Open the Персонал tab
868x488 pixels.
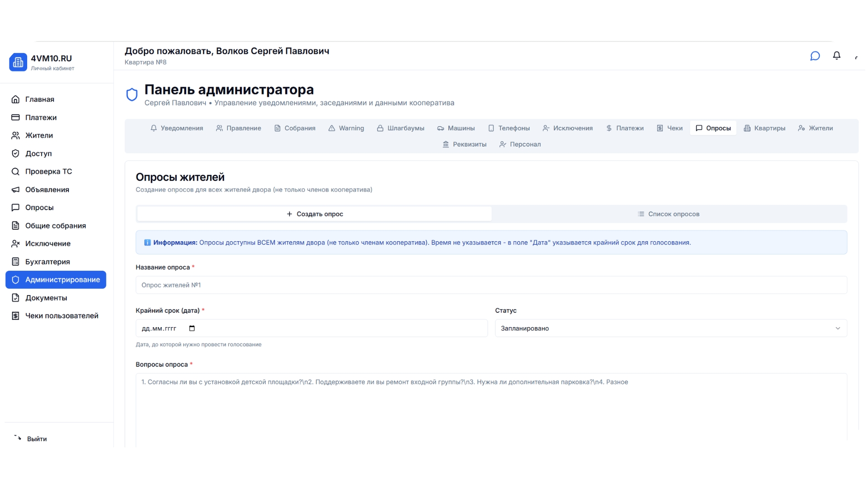[520, 144]
